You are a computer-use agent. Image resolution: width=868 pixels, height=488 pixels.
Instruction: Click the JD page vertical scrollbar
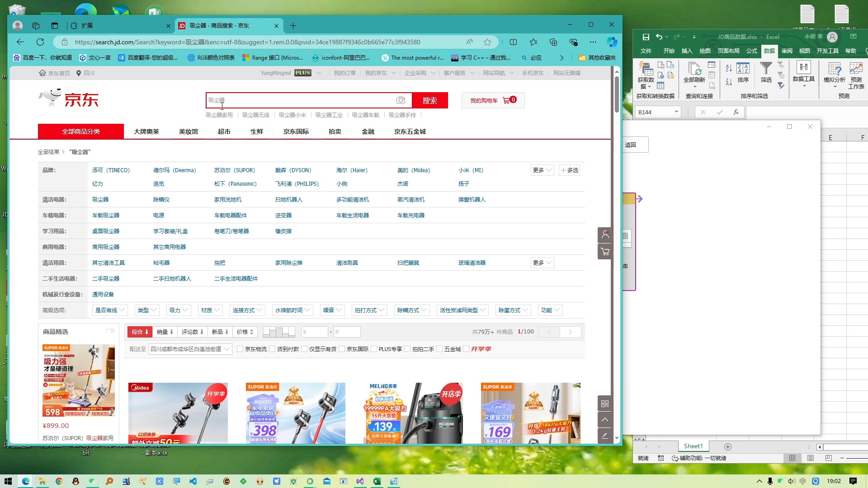pos(617,94)
